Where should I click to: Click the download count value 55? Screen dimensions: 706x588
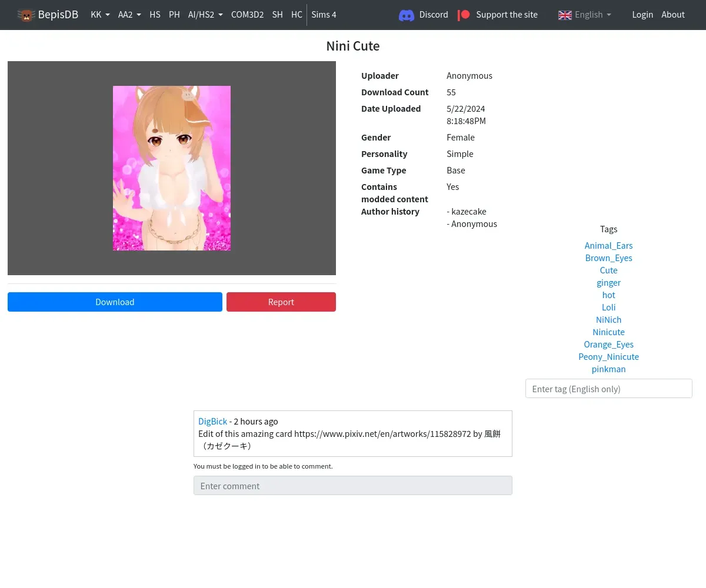(x=451, y=92)
